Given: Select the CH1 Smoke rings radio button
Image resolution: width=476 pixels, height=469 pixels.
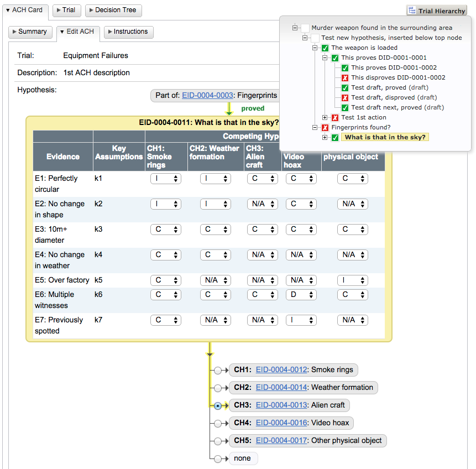Looking at the screenshot, I should pos(218,370).
